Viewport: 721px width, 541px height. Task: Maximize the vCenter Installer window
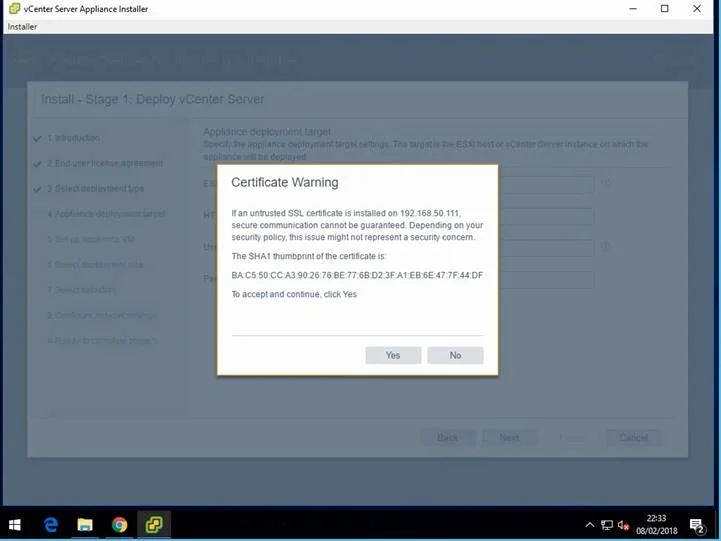(664, 8)
